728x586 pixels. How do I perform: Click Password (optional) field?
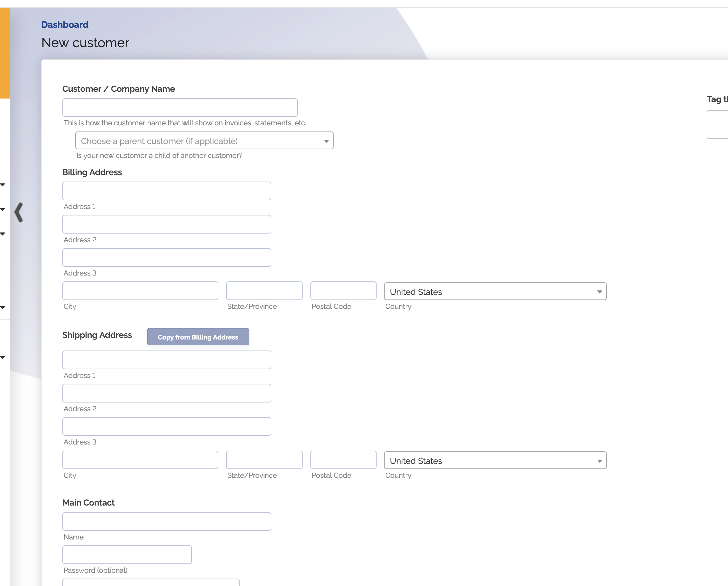pyautogui.click(x=127, y=555)
